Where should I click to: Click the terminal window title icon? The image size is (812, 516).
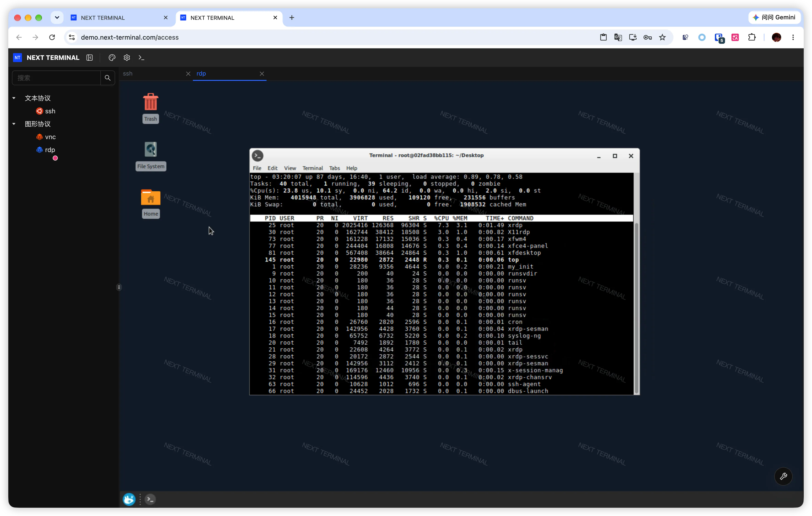pyautogui.click(x=258, y=155)
